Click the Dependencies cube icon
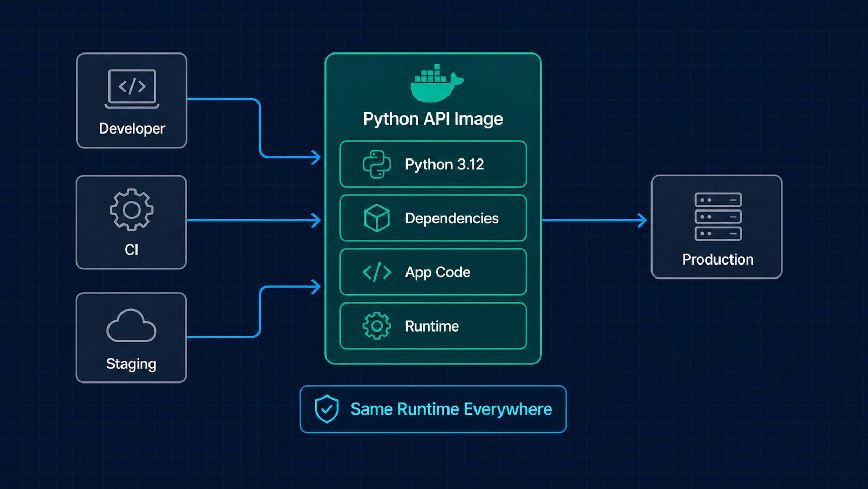This screenshot has width=868, height=489. click(377, 218)
